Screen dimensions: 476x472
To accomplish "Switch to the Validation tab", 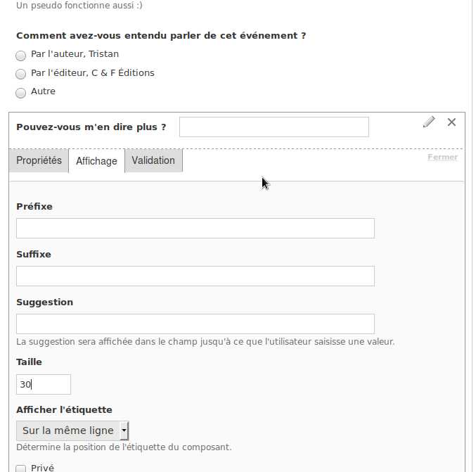I will point(153,160).
